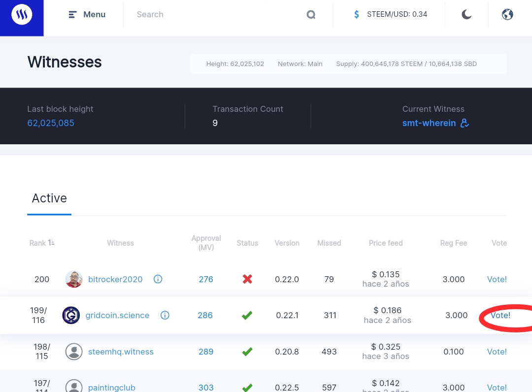Screen dimensions: 532x392
Task: Click the Vote column header
Action: 499,243
